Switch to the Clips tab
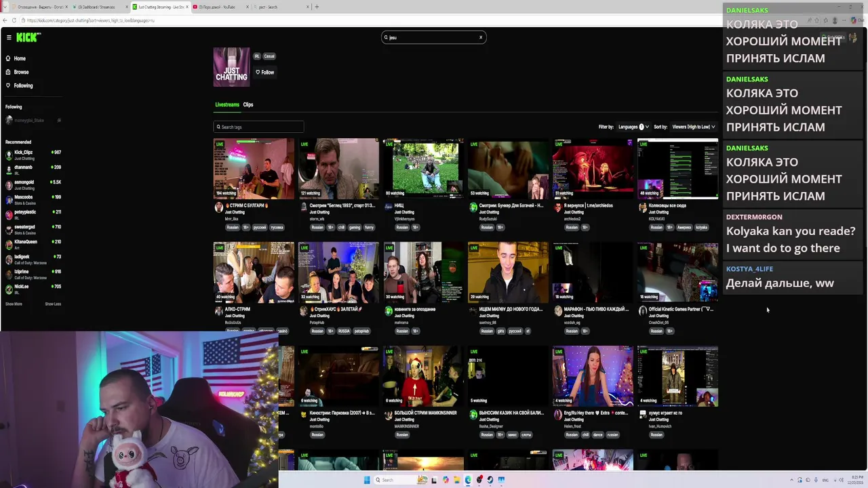This screenshot has width=868, height=488. coord(248,104)
